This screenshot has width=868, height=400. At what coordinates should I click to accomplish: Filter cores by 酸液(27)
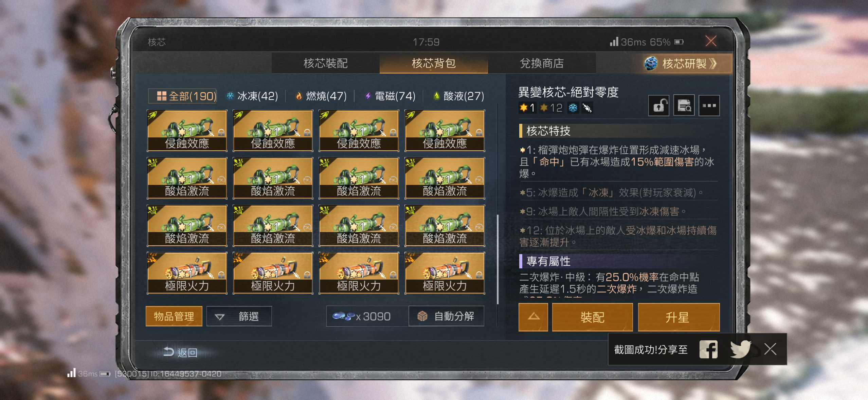pos(458,96)
